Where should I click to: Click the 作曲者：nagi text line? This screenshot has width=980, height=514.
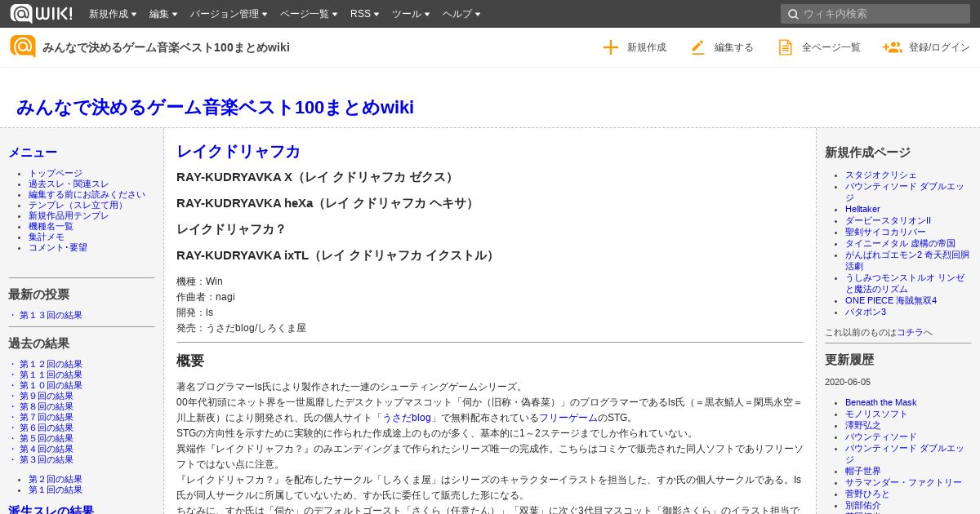(x=206, y=297)
